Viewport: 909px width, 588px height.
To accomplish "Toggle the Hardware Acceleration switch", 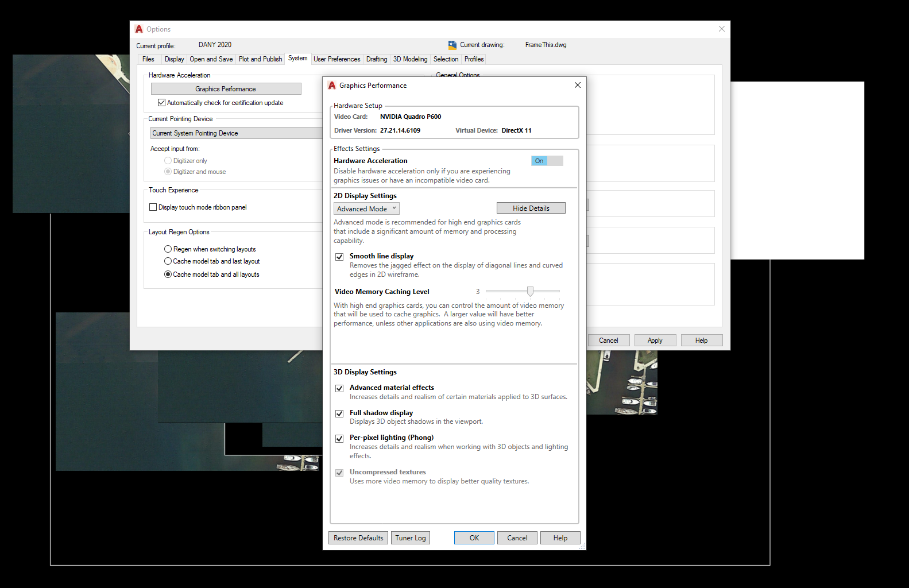I will tap(547, 161).
